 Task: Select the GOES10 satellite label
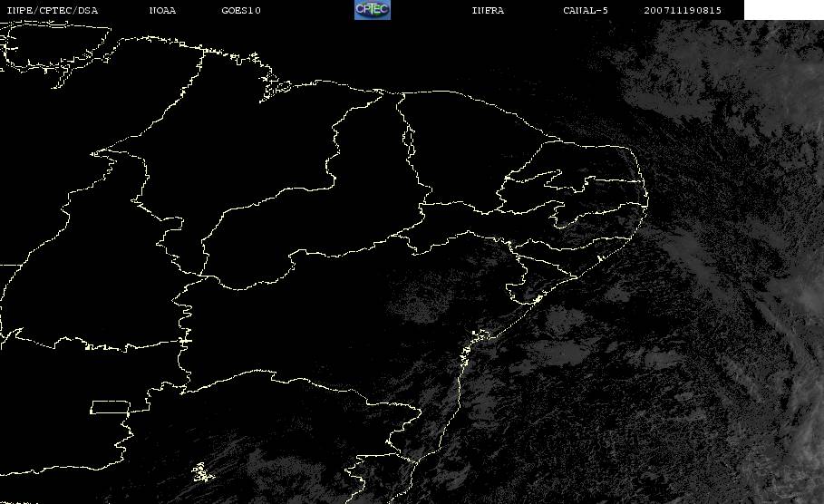[241, 11]
